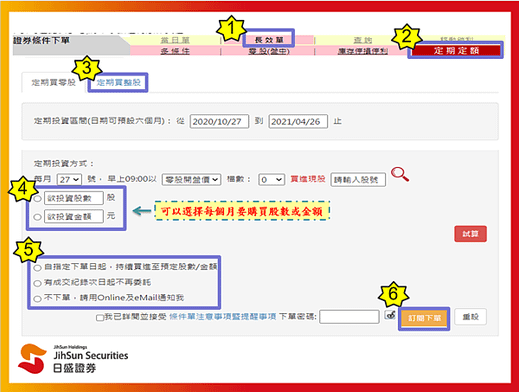Switch to the 定期買整股 tab
519x392 pixels.
(118, 82)
